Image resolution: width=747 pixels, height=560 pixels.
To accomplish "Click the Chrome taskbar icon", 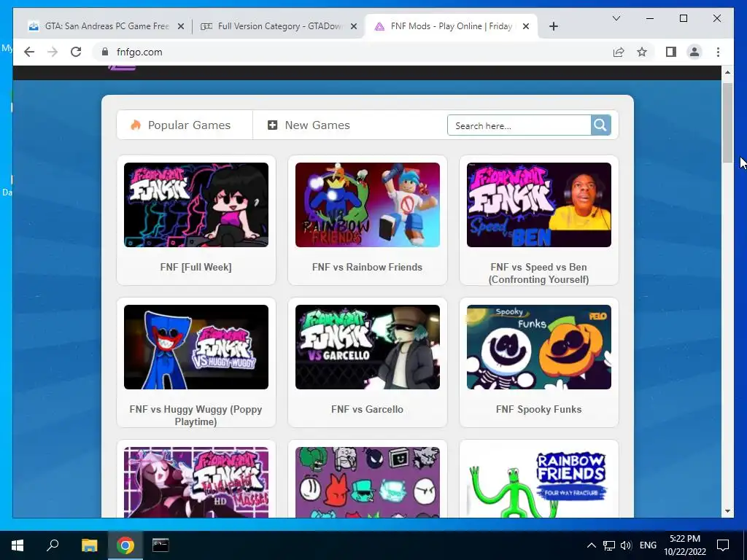I will [x=125, y=545].
